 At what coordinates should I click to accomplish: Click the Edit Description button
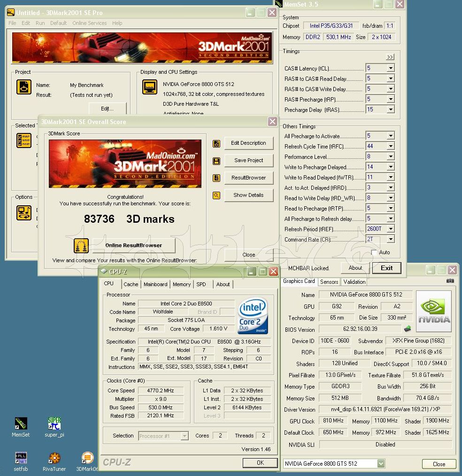point(248,143)
